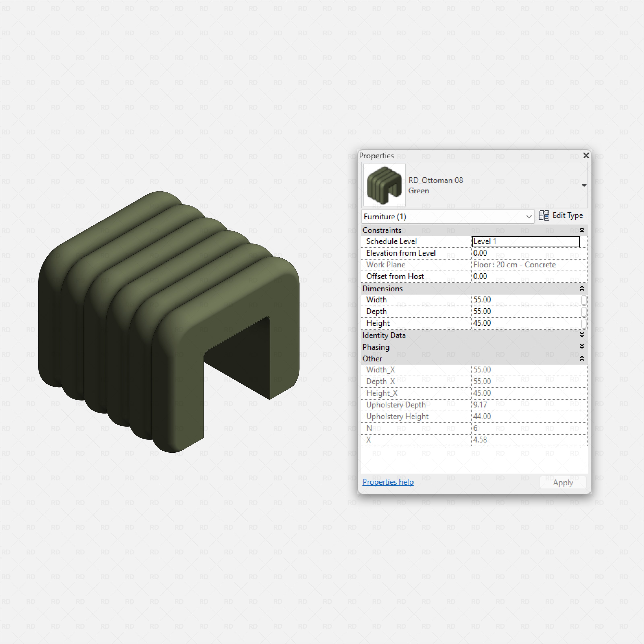Click associate parameter button next to Height
644x644 pixels.
[584, 323]
